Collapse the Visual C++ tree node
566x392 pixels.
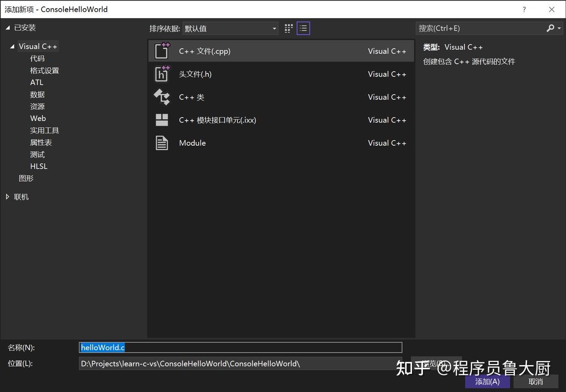(13, 46)
